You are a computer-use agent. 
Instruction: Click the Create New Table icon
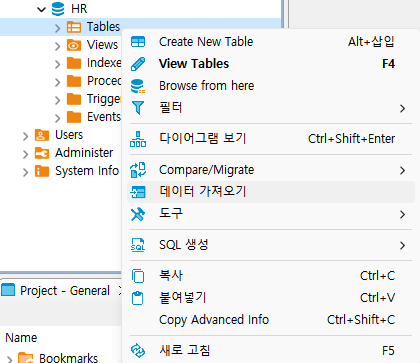pyautogui.click(x=138, y=42)
